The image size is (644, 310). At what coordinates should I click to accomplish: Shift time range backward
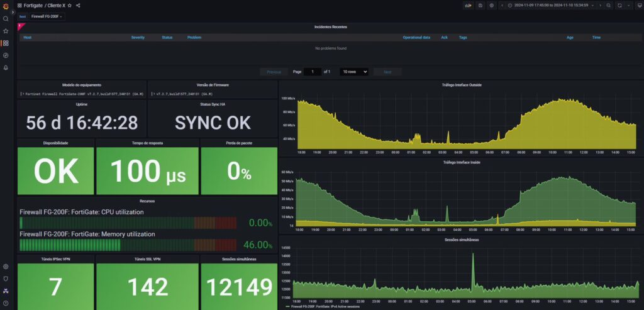point(502,5)
